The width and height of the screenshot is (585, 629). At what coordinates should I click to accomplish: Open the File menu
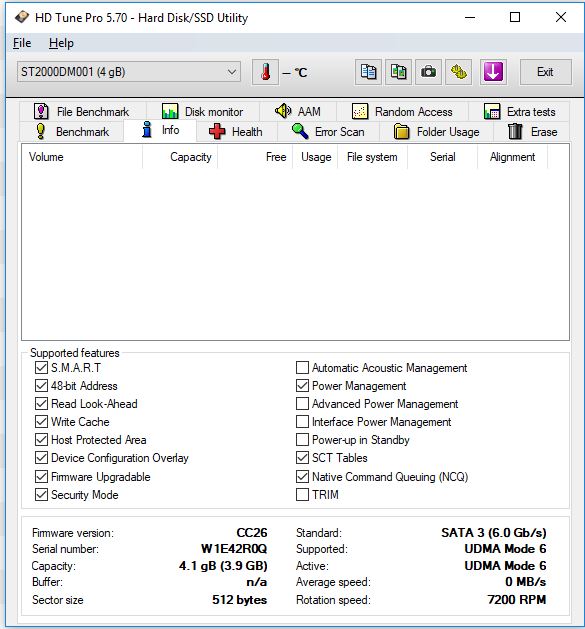pyautogui.click(x=22, y=43)
